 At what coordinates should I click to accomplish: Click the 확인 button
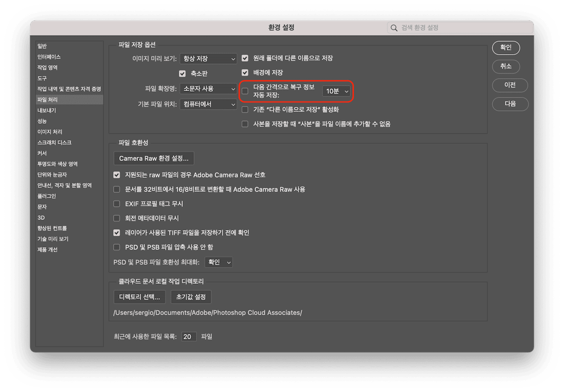506,48
